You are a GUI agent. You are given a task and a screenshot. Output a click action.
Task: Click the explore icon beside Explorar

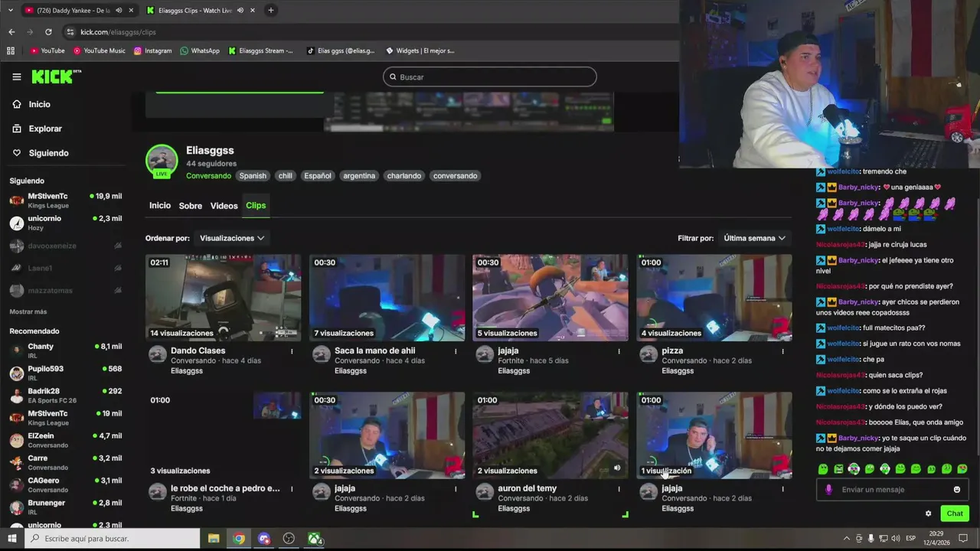[17, 129]
